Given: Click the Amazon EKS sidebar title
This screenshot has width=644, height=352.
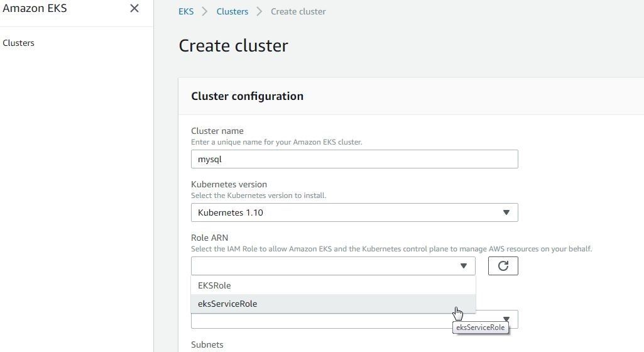Looking at the screenshot, I should pos(35,8).
